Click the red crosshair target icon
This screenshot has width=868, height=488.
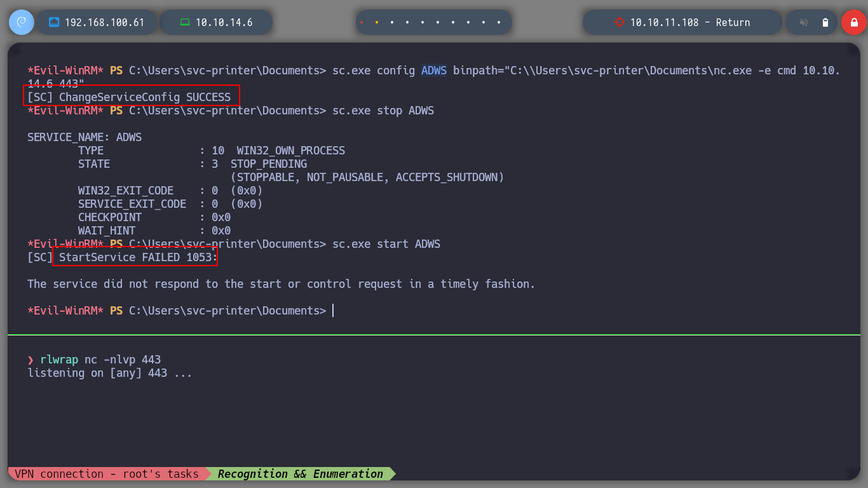click(x=620, y=22)
